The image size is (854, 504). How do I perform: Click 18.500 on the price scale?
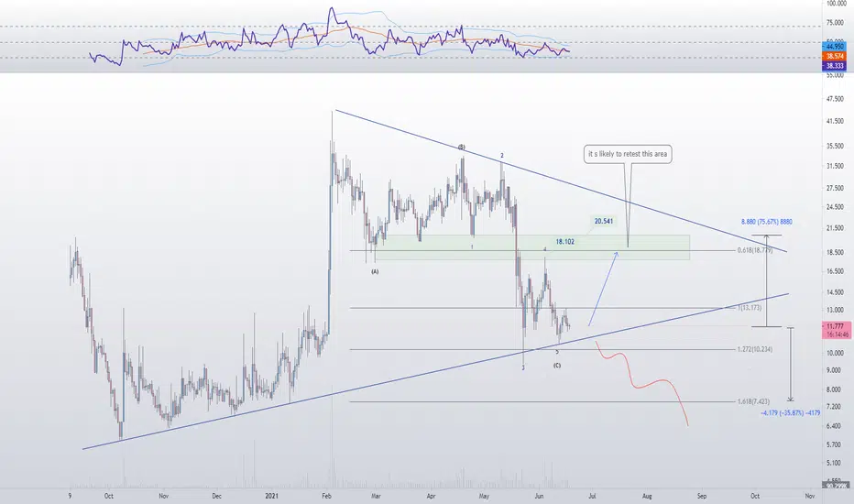tap(835, 252)
